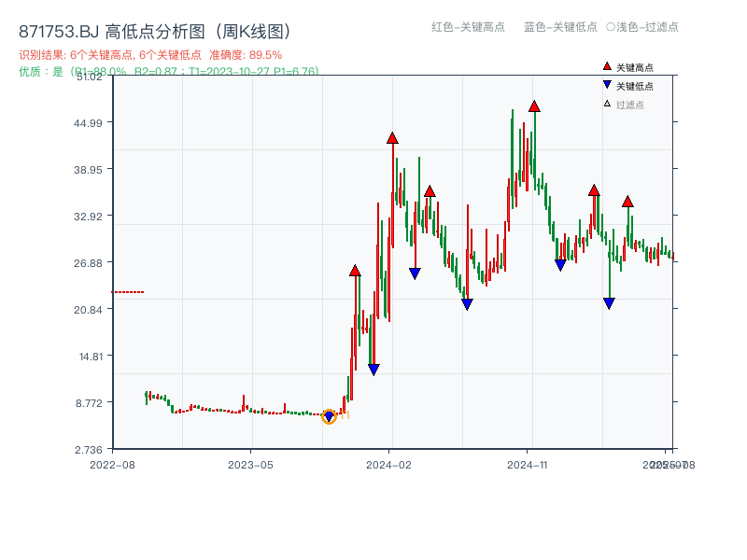747x560 pixels.
Task: Click the topmost red triangle marker on chart peak
Action: point(534,105)
